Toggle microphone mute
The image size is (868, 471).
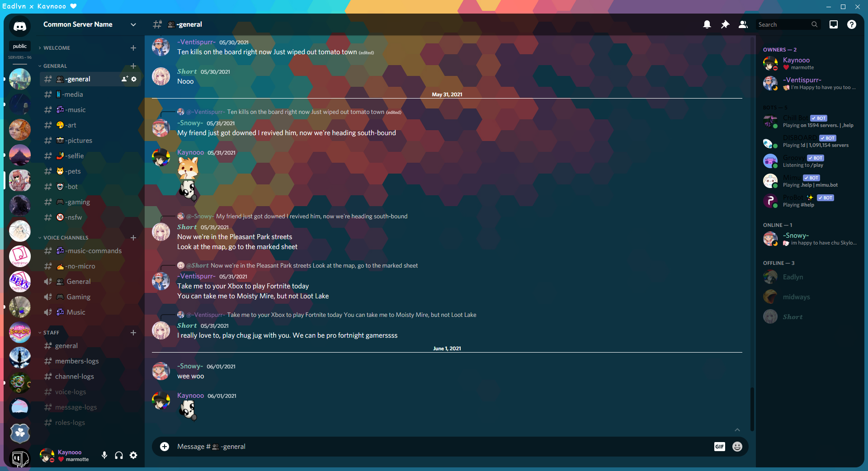point(104,455)
